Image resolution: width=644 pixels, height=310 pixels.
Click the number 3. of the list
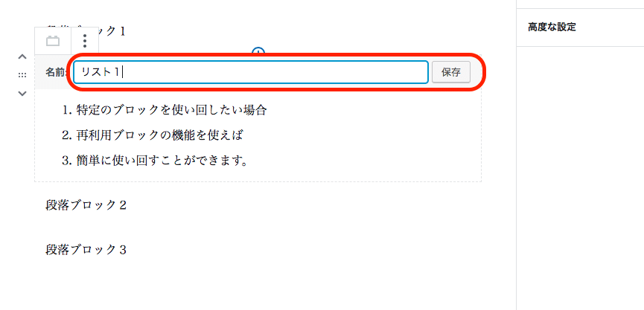pos(68,161)
